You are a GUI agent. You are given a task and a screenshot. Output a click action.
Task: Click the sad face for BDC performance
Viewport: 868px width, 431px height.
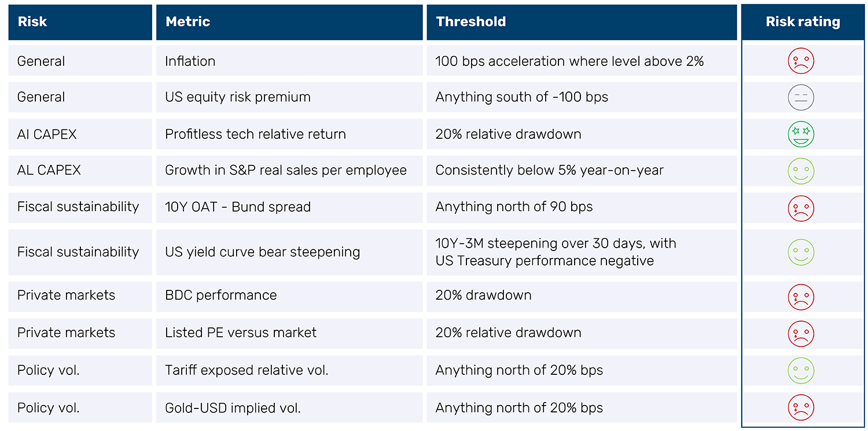tap(801, 297)
